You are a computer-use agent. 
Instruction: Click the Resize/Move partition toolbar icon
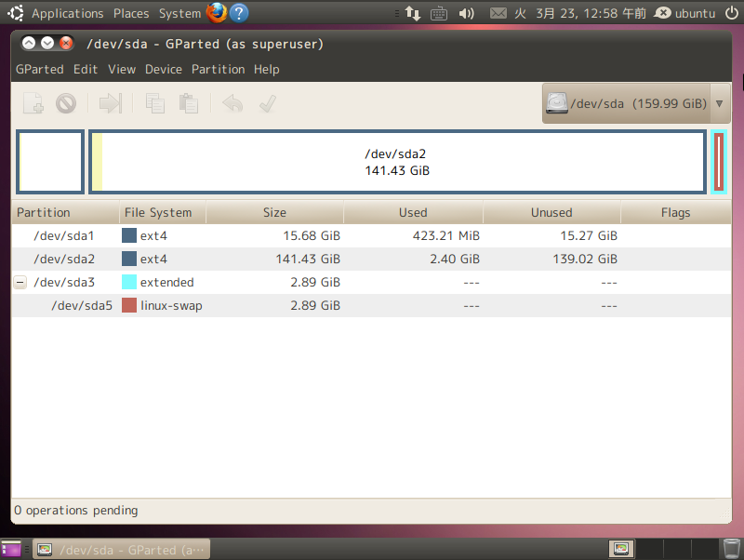coord(111,103)
